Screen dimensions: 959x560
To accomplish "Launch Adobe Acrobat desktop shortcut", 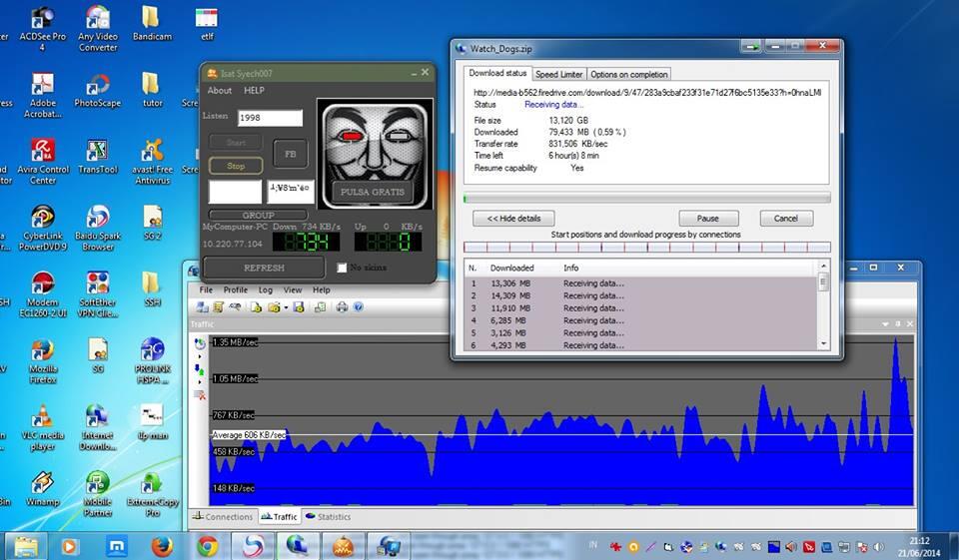I will (42, 95).
